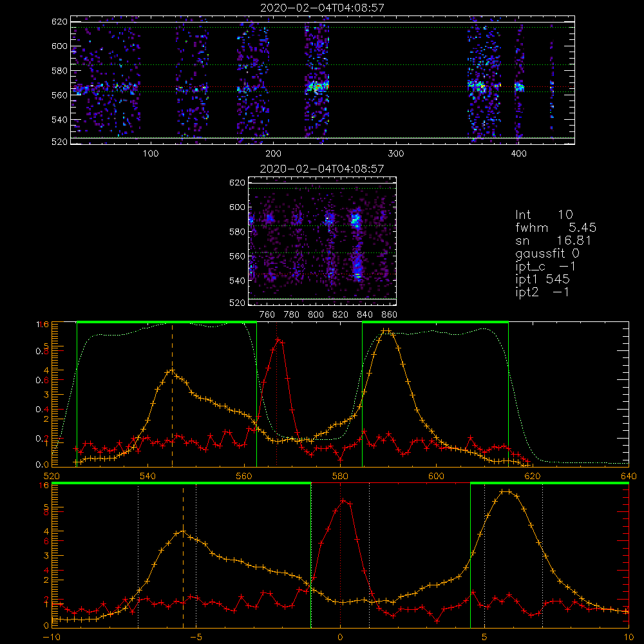Click x-axis label 560 on third plot
Image resolution: width=644 pixels, height=644 pixels.
pos(244,476)
